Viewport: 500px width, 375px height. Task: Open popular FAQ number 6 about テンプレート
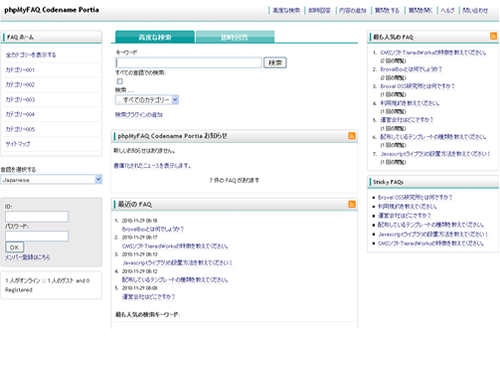[433, 137]
